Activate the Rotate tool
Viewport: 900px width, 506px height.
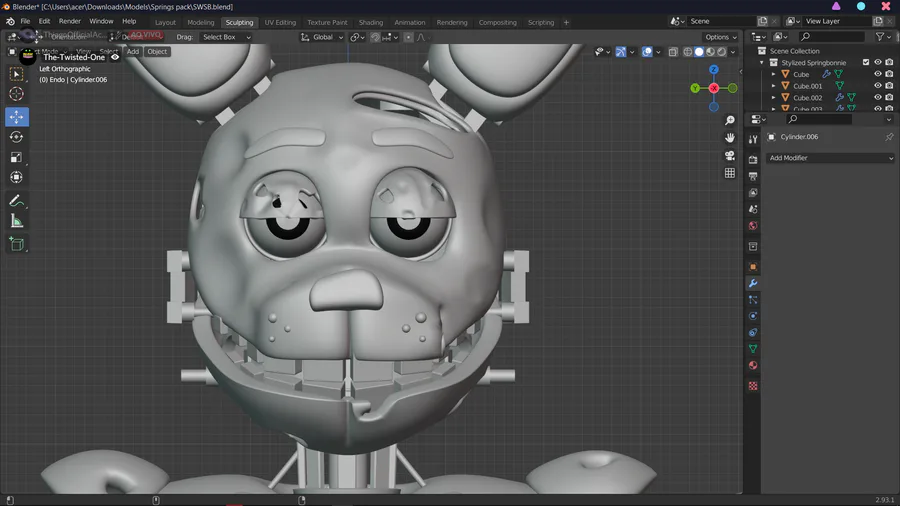(x=17, y=137)
